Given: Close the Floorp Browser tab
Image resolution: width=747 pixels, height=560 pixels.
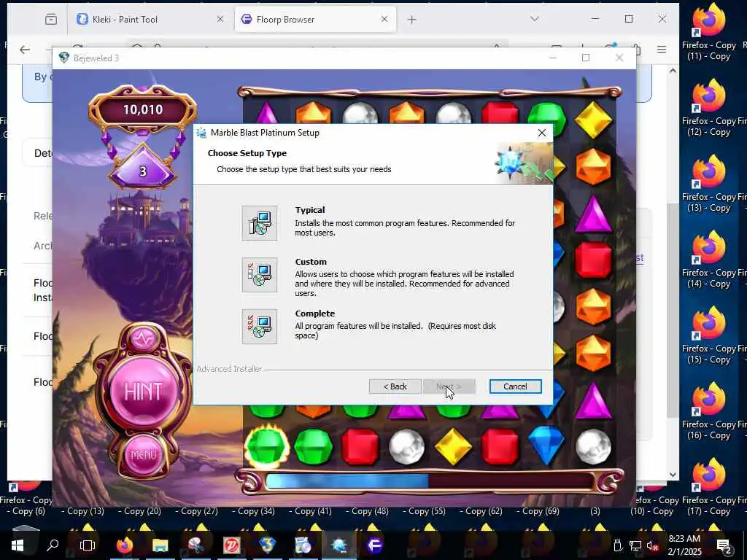Looking at the screenshot, I should pyautogui.click(x=384, y=19).
